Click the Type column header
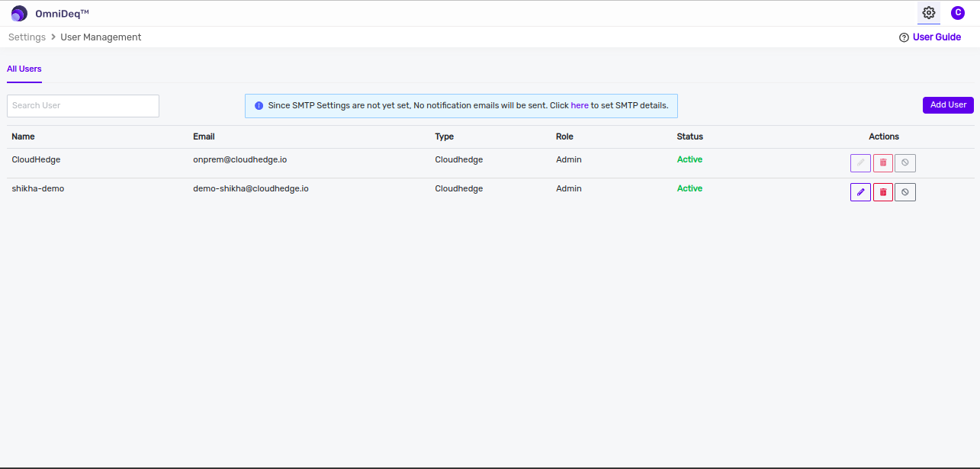 445,137
